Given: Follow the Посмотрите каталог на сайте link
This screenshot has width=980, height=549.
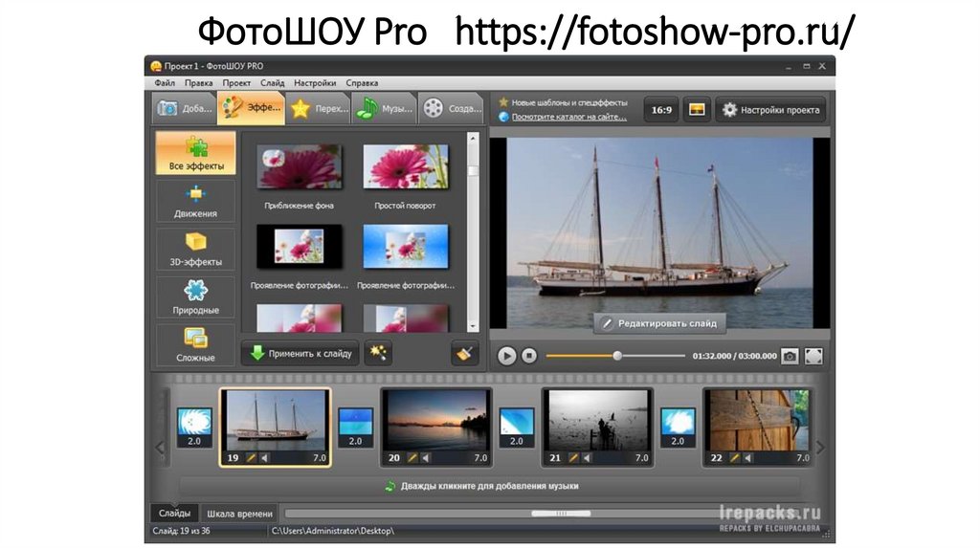Looking at the screenshot, I should click(569, 117).
